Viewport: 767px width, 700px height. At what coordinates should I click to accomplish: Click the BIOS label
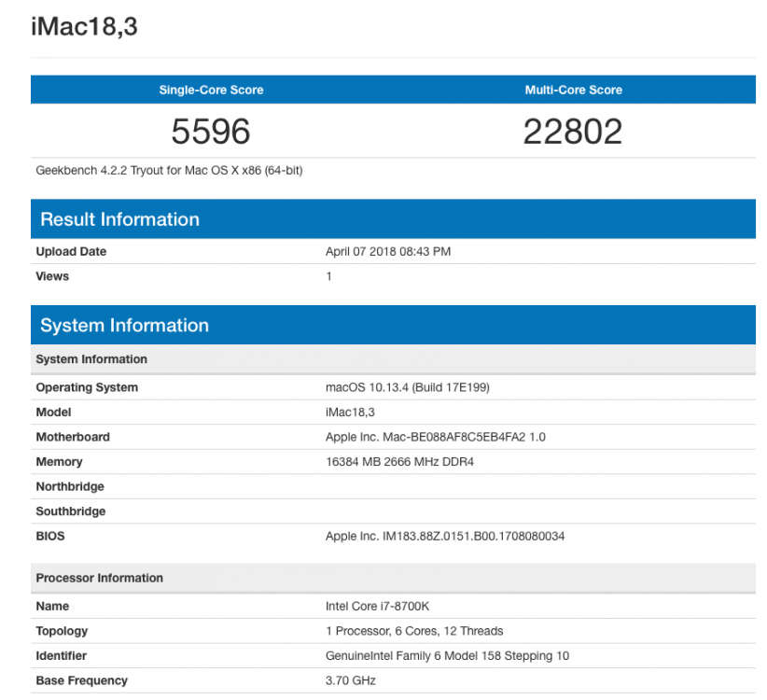(50, 536)
